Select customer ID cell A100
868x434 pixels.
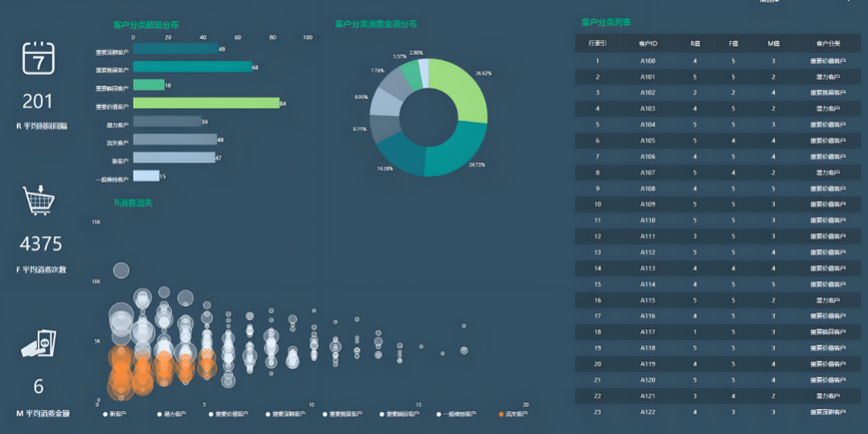[x=648, y=61]
